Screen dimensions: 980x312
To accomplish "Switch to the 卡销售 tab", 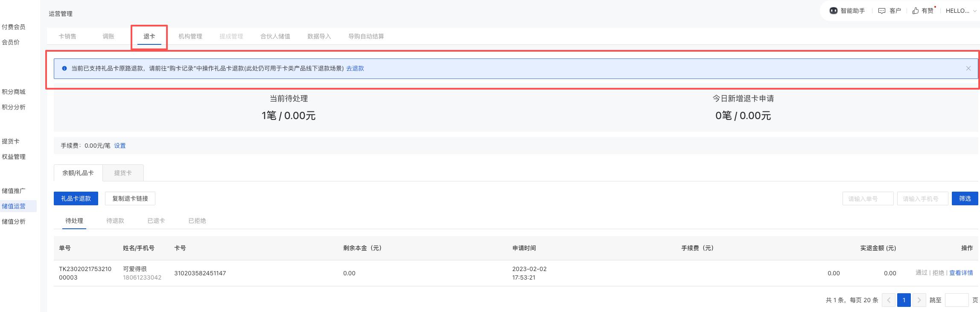I will tap(67, 36).
